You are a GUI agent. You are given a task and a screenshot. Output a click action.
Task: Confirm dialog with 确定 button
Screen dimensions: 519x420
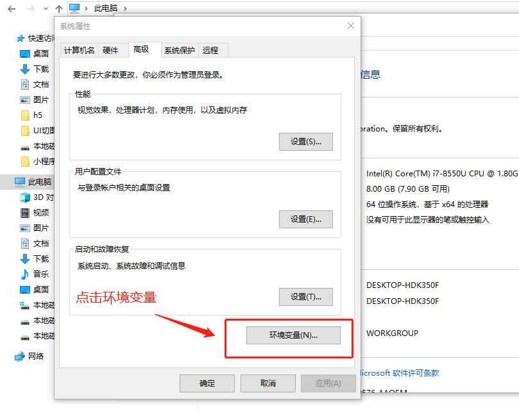click(x=207, y=383)
